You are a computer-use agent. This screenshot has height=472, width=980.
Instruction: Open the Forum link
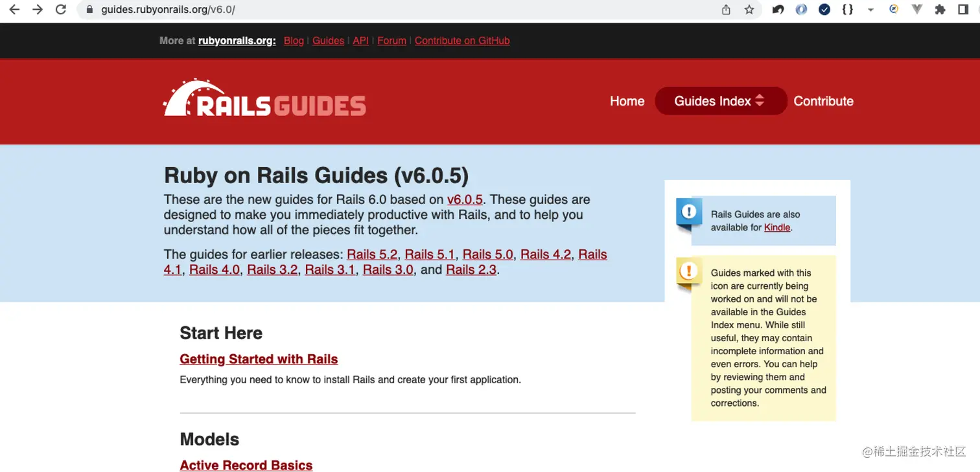click(391, 40)
